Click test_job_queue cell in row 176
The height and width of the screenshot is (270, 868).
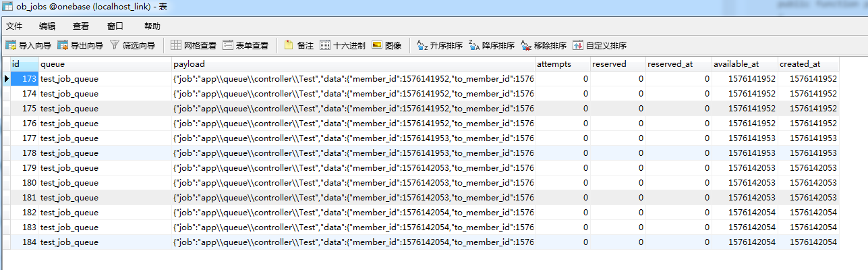(105, 123)
